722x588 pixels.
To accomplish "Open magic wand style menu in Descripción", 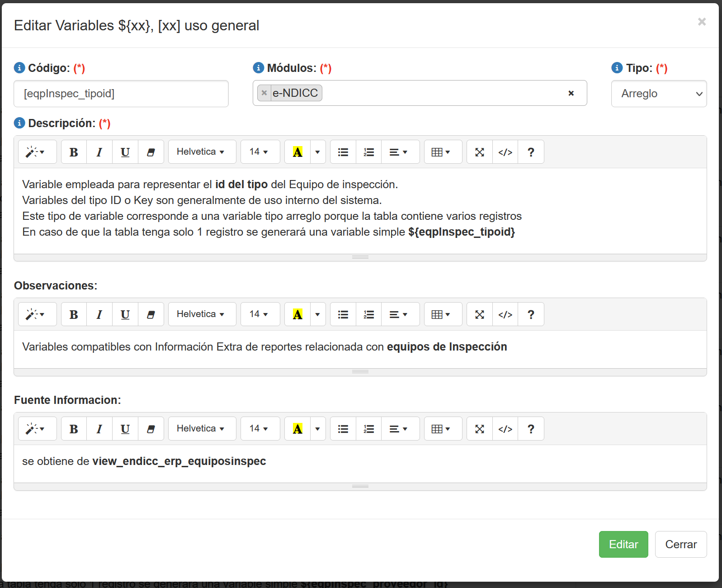I will click(x=35, y=152).
